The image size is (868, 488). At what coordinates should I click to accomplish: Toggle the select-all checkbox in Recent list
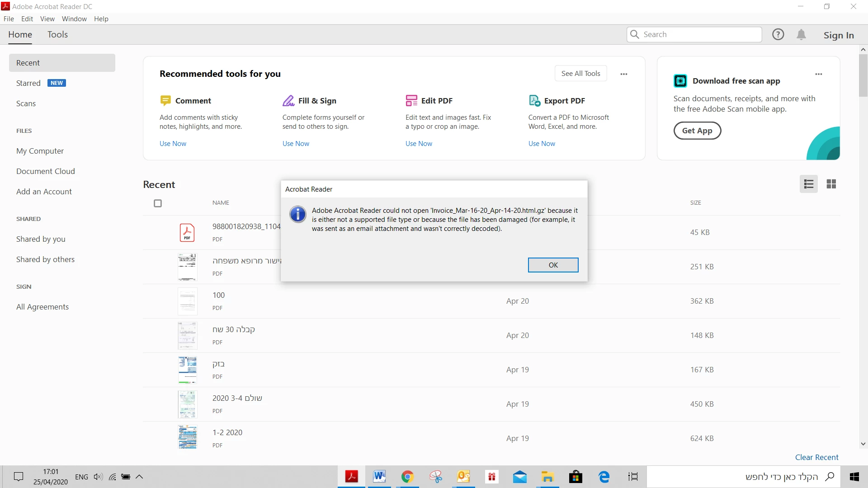[158, 203]
